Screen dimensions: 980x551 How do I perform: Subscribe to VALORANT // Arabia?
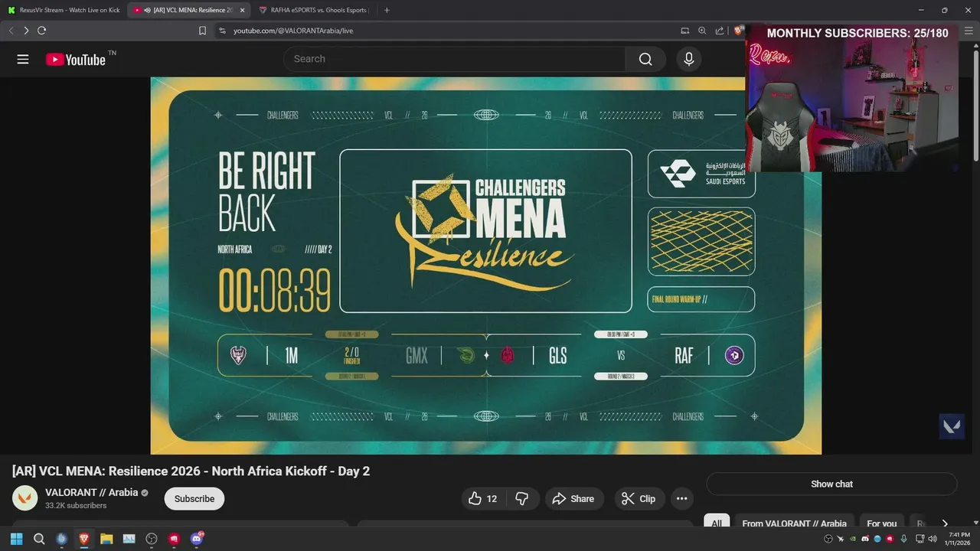coord(194,499)
